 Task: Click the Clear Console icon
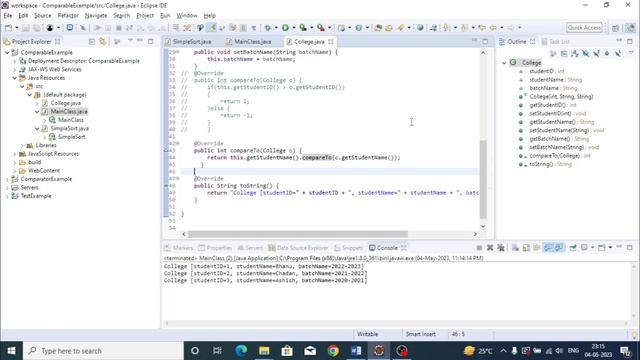(515, 248)
